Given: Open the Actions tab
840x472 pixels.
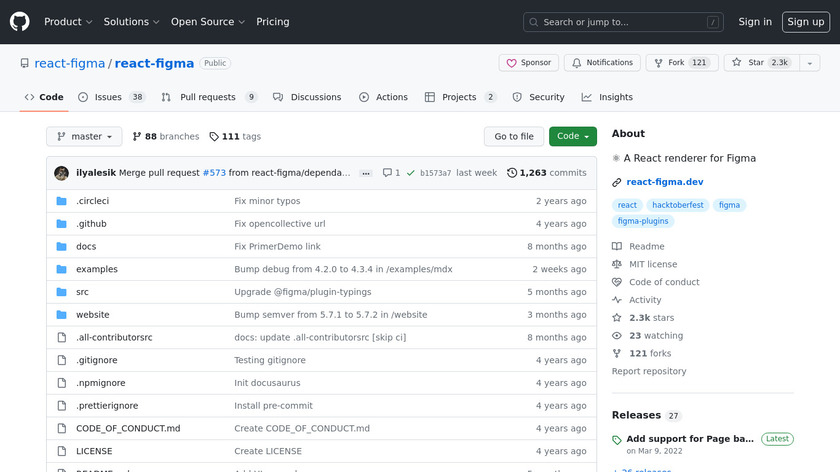Looking at the screenshot, I should [x=384, y=97].
